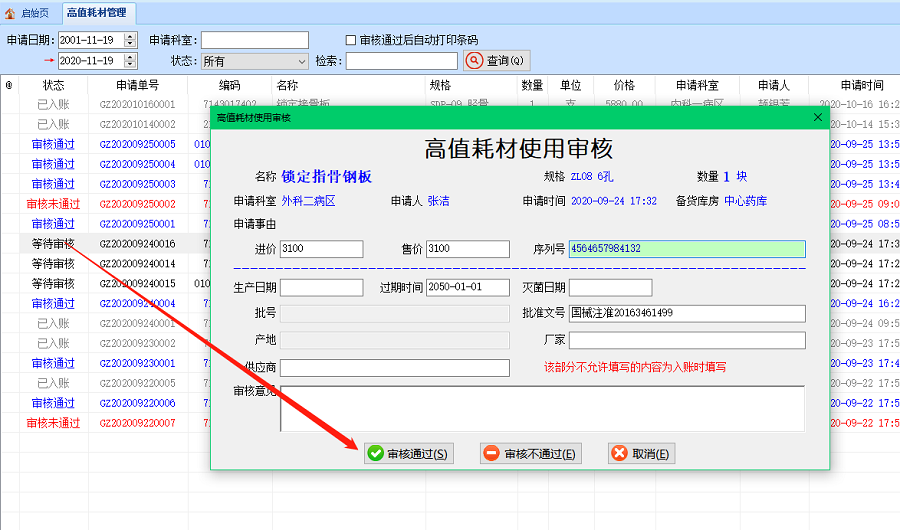This screenshot has height=530, width=900.
Task: Click the 生产日期 input field
Action: (321, 288)
